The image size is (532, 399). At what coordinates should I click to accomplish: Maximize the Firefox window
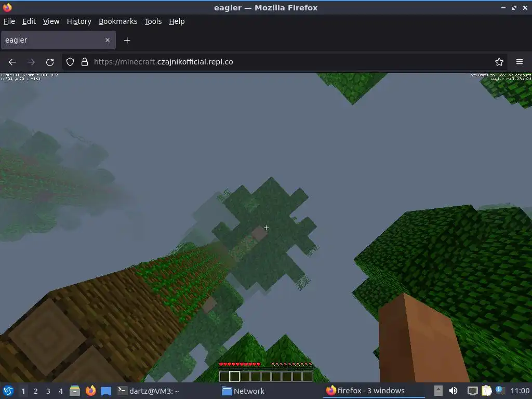click(514, 7)
